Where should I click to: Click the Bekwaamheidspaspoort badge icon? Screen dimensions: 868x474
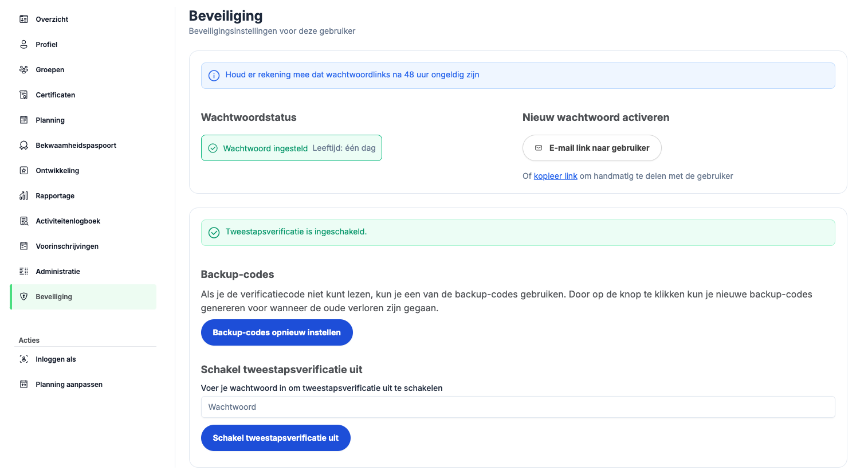23,146
